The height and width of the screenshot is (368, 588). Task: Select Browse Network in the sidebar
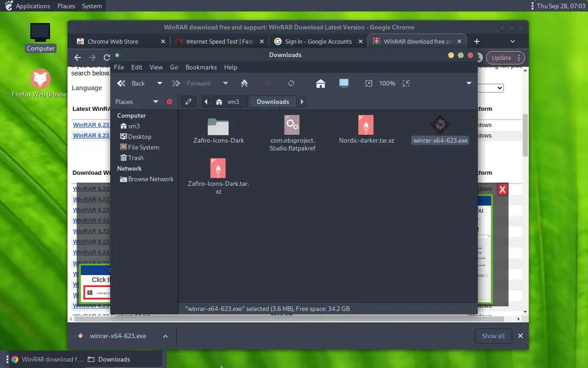pos(147,179)
